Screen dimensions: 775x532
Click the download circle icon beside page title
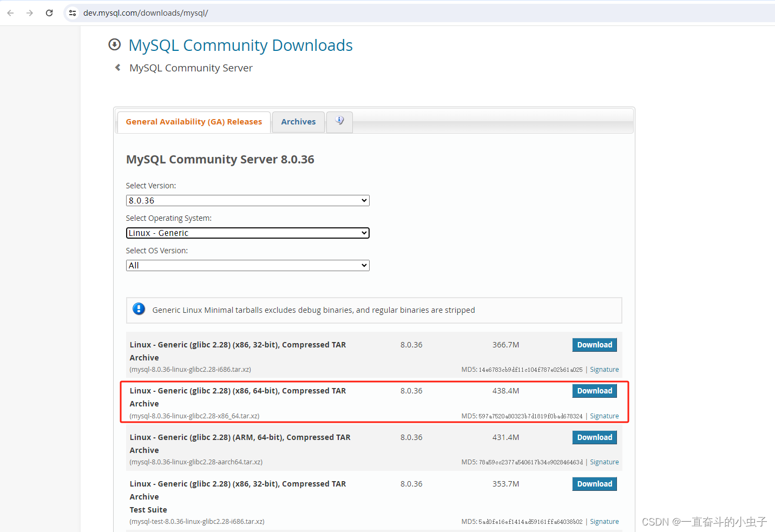(115, 44)
